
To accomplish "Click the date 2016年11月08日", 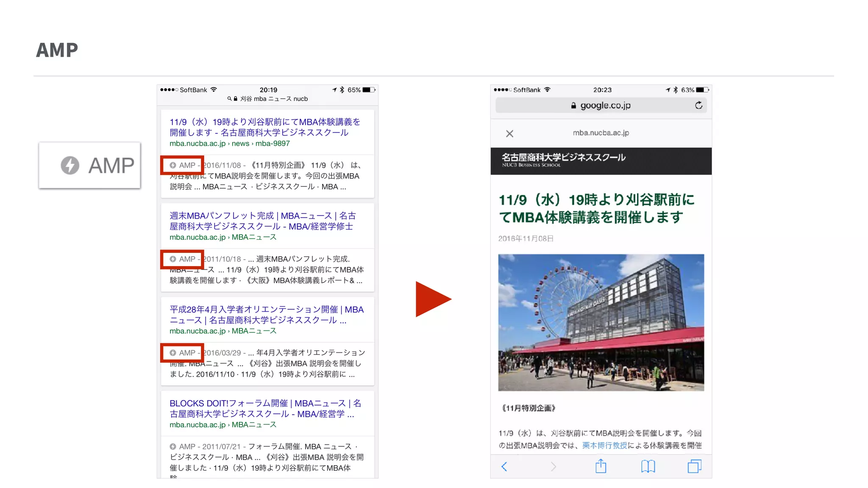I will click(526, 238).
